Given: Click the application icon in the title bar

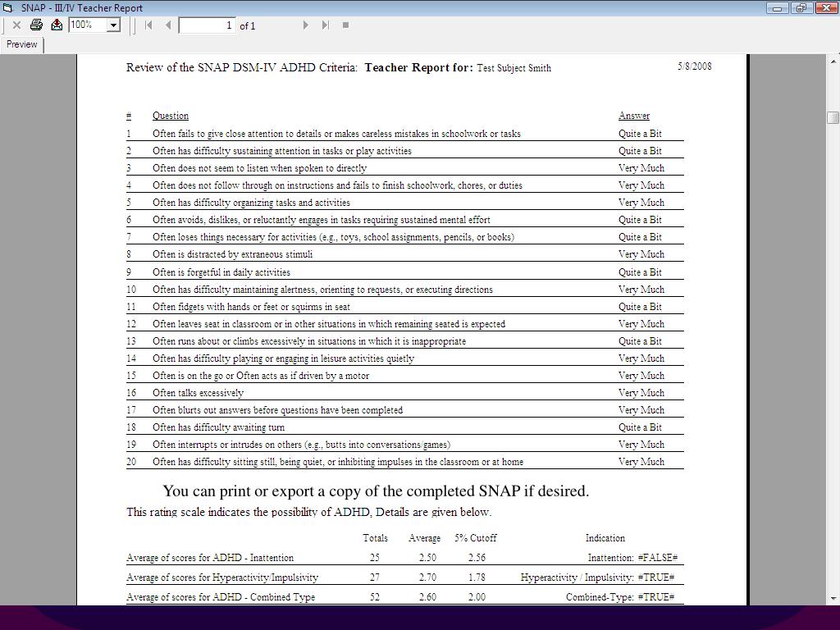Looking at the screenshot, I should pyautogui.click(x=7, y=7).
